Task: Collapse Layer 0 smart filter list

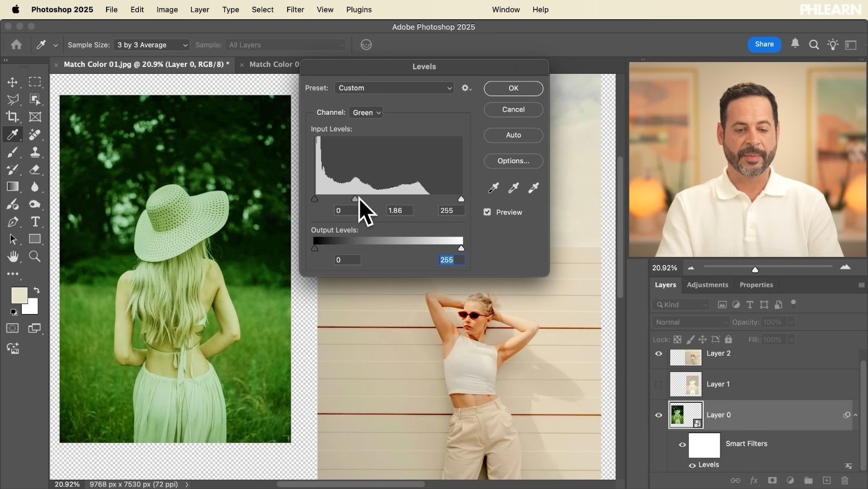Action: coord(856,415)
